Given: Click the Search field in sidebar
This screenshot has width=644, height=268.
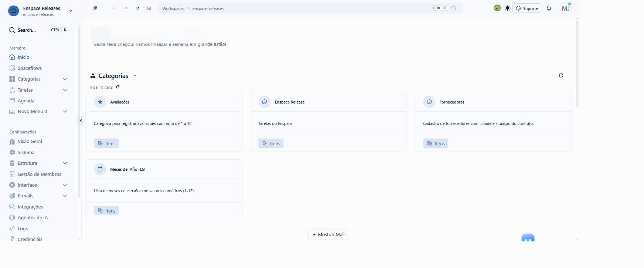Looking at the screenshot, I should (38, 30).
